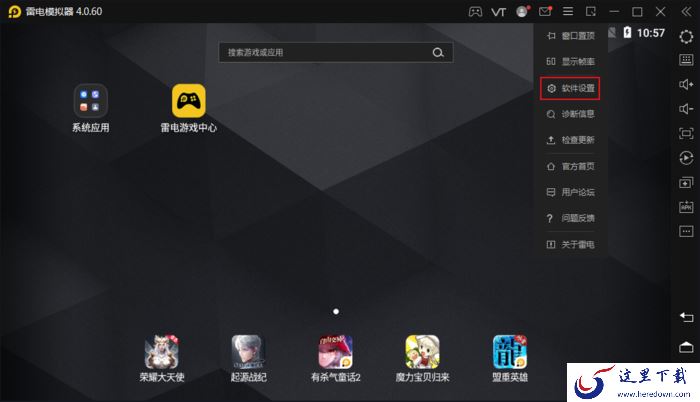
Task: Click the search magnifier icon
Action: pyautogui.click(x=438, y=53)
